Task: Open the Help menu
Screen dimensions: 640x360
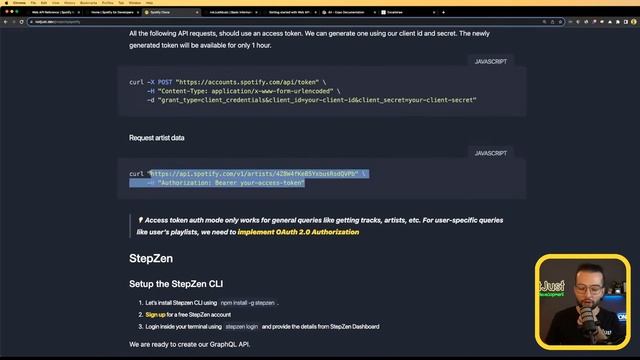Action: pyautogui.click(x=149, y=2)
